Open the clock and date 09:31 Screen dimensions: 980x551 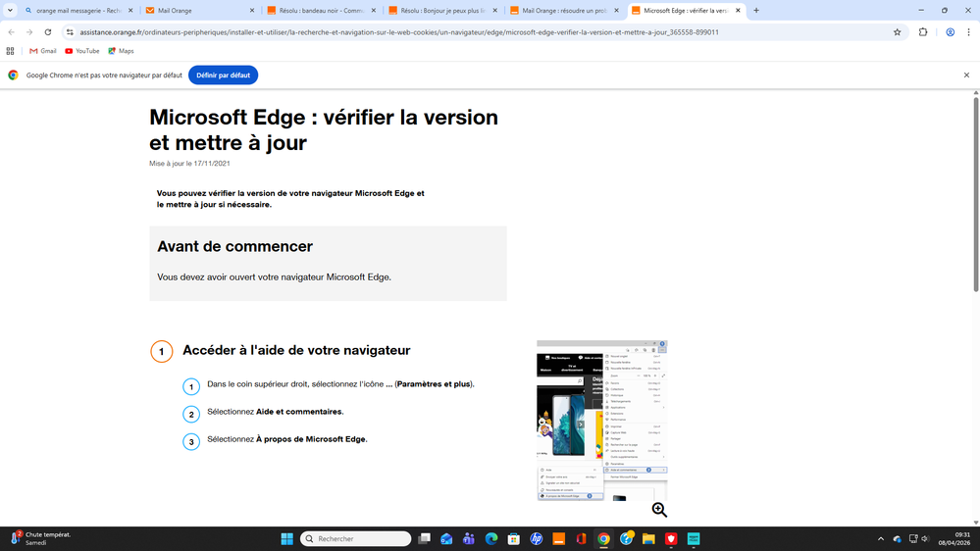tap(954, 538)
